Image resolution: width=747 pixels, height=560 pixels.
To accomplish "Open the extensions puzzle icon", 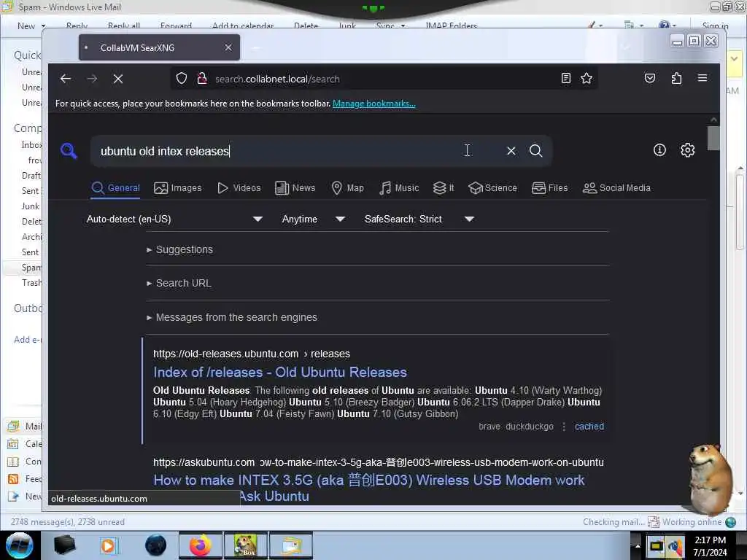I will tap(676, 78).
